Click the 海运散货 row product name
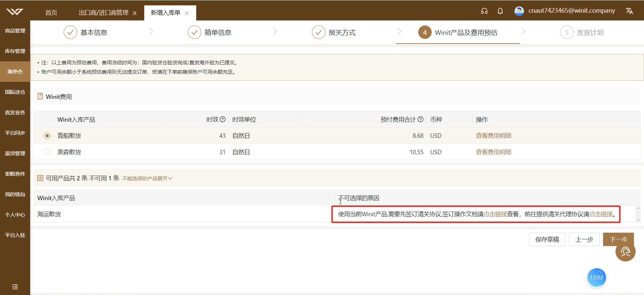644x295 pixels. coord(49,214)
